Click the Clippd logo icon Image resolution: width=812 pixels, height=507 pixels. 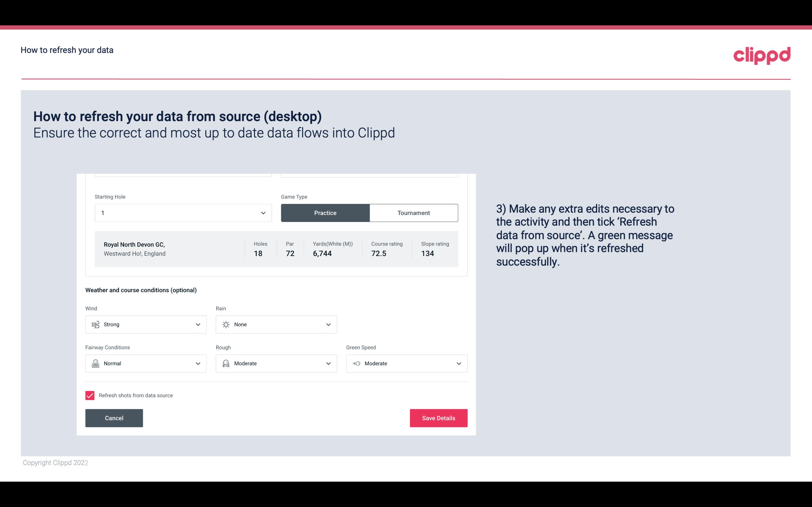[762, 54]
